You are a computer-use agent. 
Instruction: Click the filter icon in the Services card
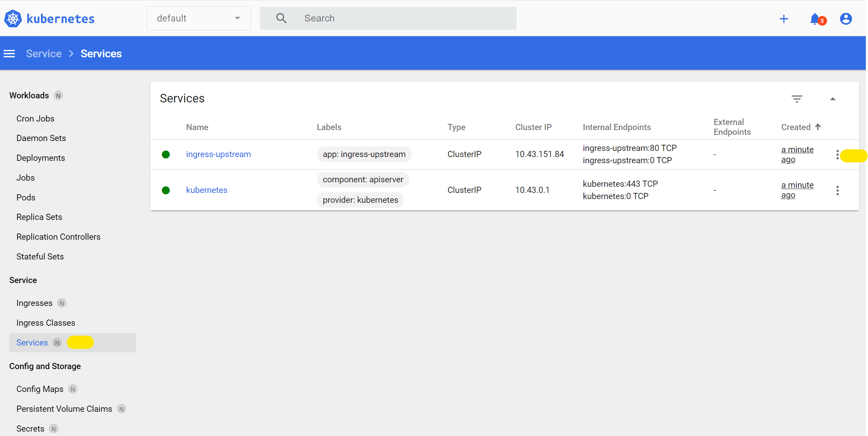(x=797, y=99)
